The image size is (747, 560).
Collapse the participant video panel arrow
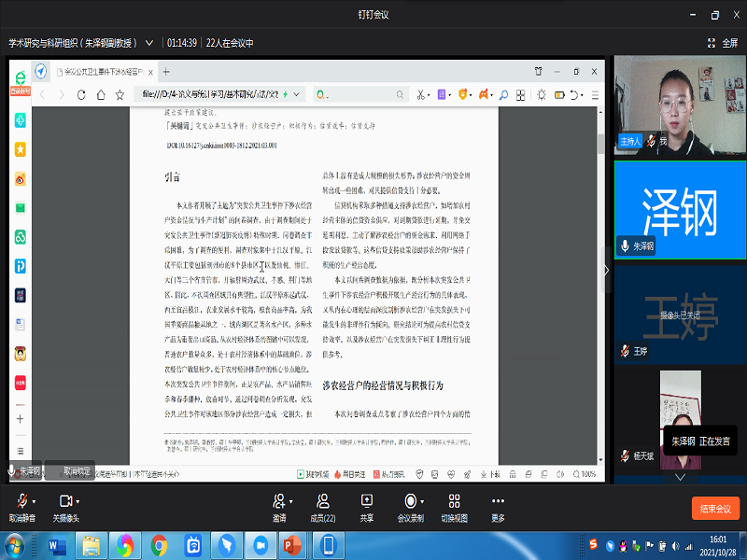point(605,270)
